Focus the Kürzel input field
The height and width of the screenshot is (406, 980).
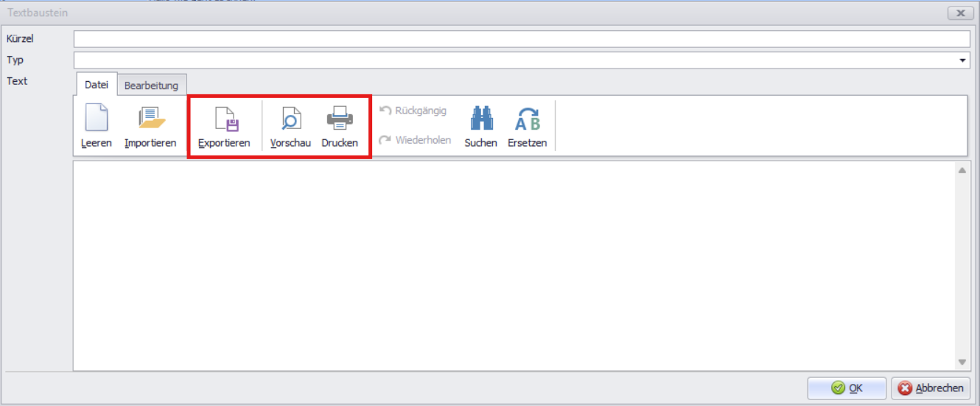pos(522,39)
